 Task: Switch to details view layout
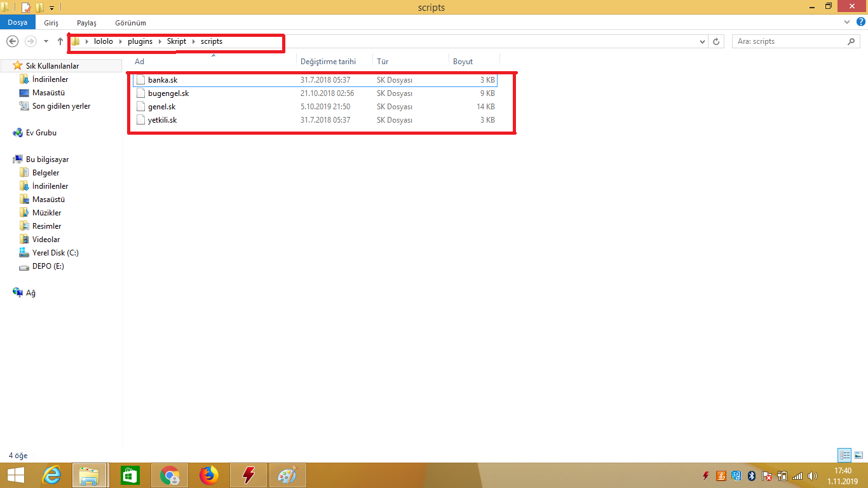(x=844, y=455)
